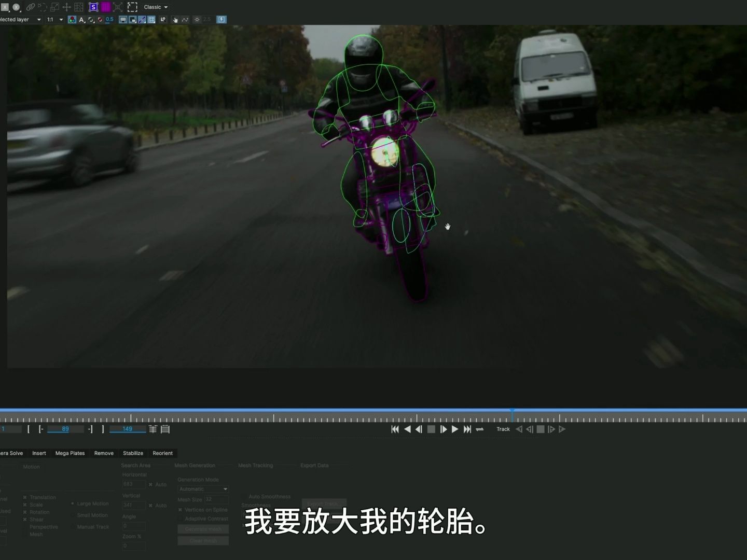Toggle the alpha channel A icon

coord(81,20)
